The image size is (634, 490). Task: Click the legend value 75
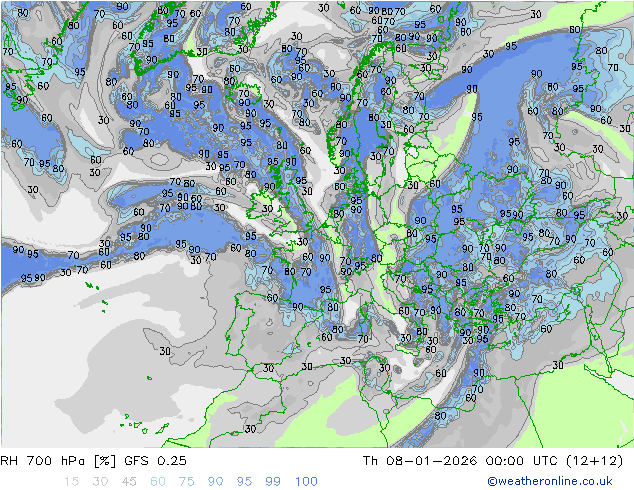[186, 481]
